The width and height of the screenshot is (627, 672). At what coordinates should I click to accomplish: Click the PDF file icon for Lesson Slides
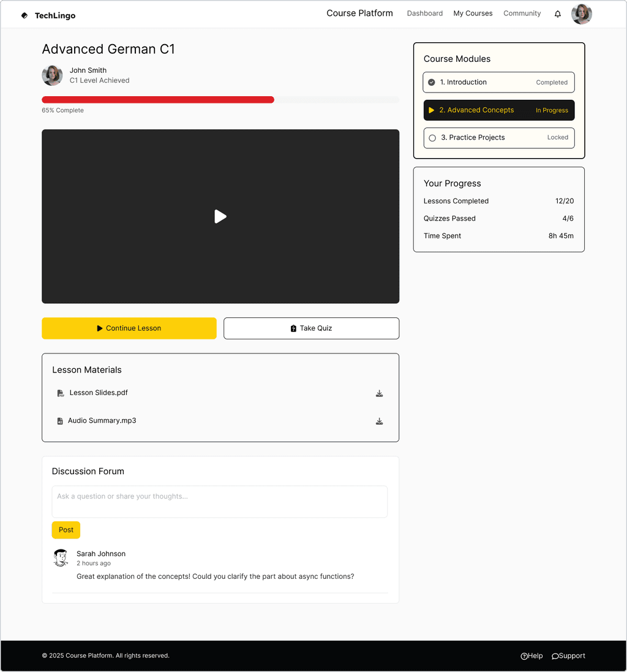61,393
